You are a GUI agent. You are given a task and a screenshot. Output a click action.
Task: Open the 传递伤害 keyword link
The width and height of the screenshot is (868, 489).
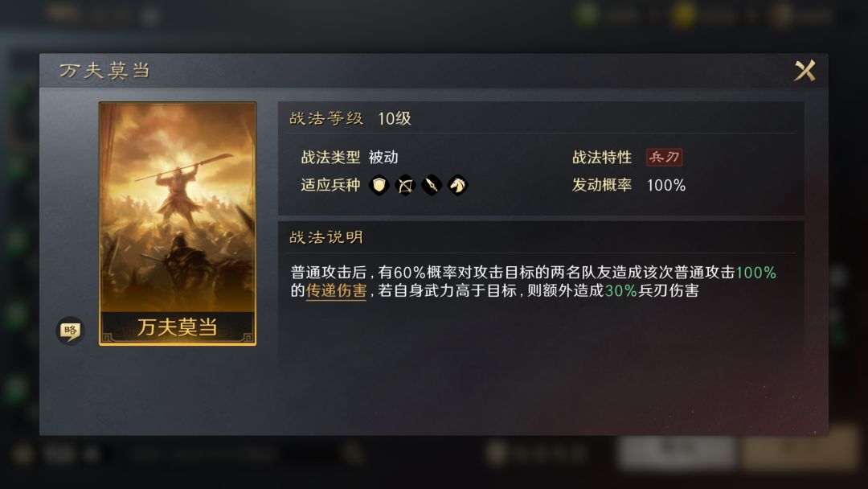pyautogui.click(x=336, y=290)
